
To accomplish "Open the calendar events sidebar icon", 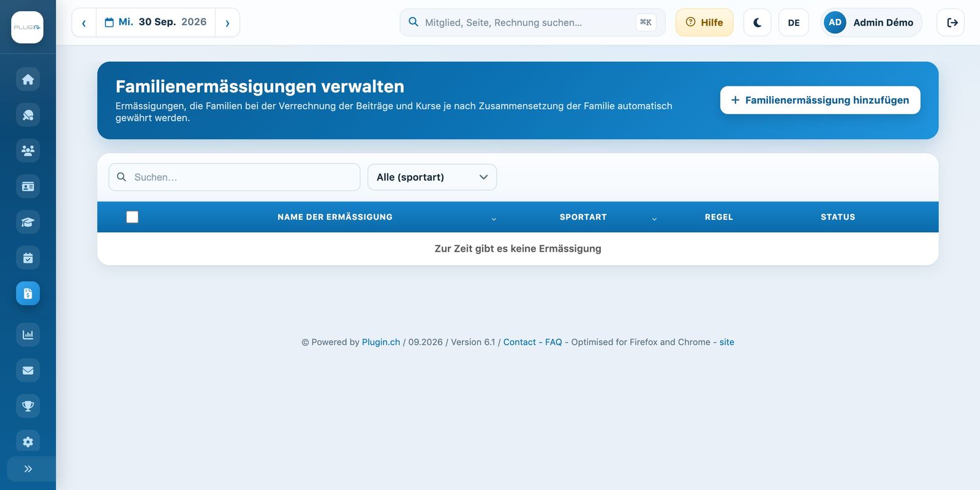I will (x=28, y=258).
